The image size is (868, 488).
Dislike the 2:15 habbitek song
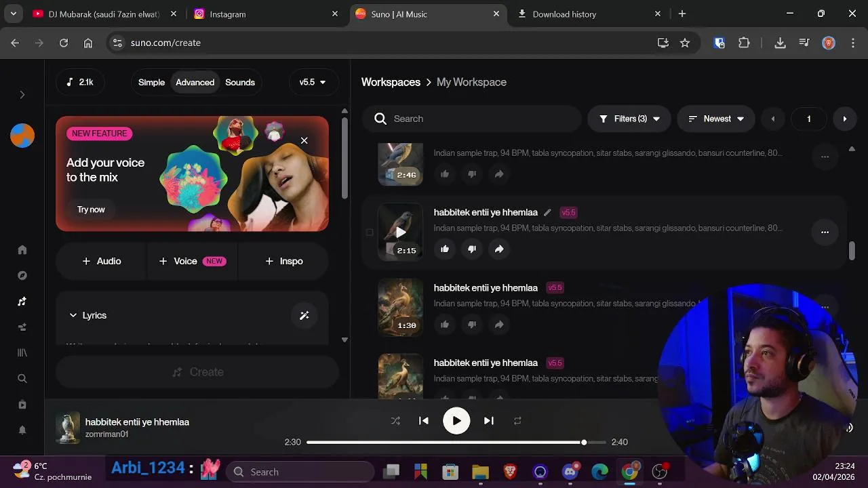pos(472,249)
